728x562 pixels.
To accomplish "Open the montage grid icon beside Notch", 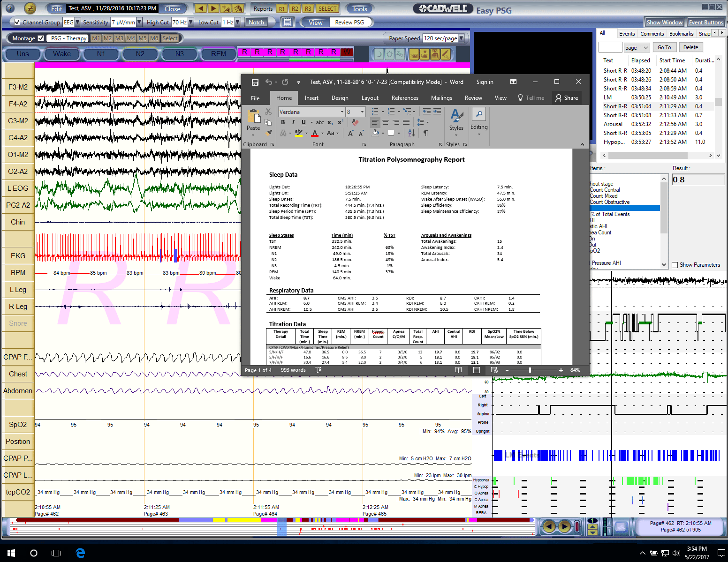I will coord(287,22).
